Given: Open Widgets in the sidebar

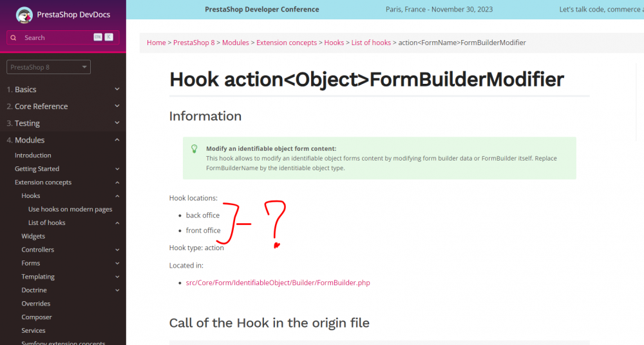Looking at the screenshot, I should point(33,236).
